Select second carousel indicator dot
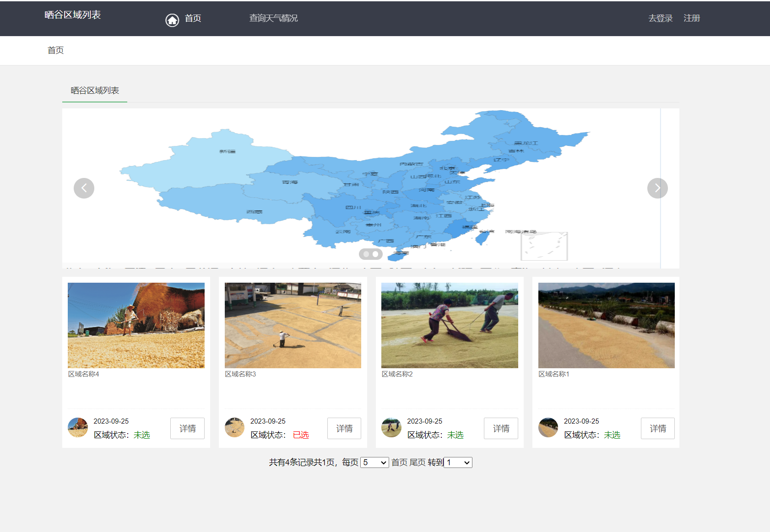Image resolution: width=770 pixels, height=532 pixels. coord(375,254)
